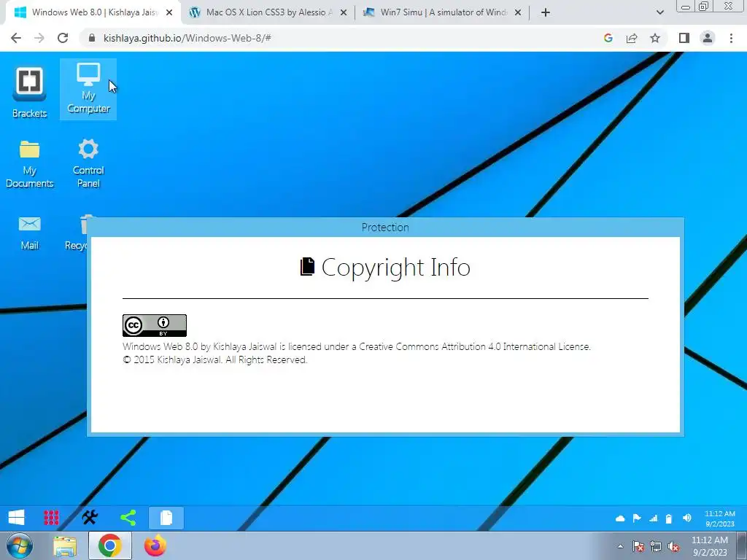Open the Windows 7 Start orb
Viewport: 747px width, 560px height.
pos(20,545)
